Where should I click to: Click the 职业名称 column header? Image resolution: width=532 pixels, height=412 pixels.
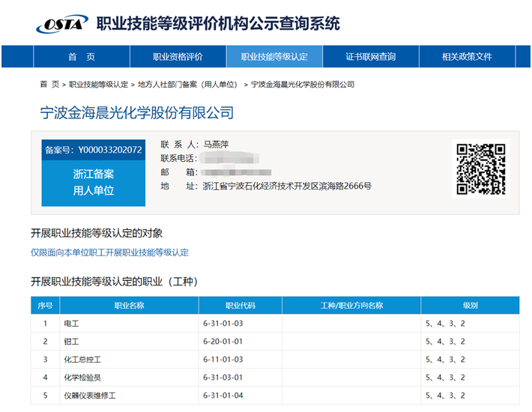[x=129, y=306]
